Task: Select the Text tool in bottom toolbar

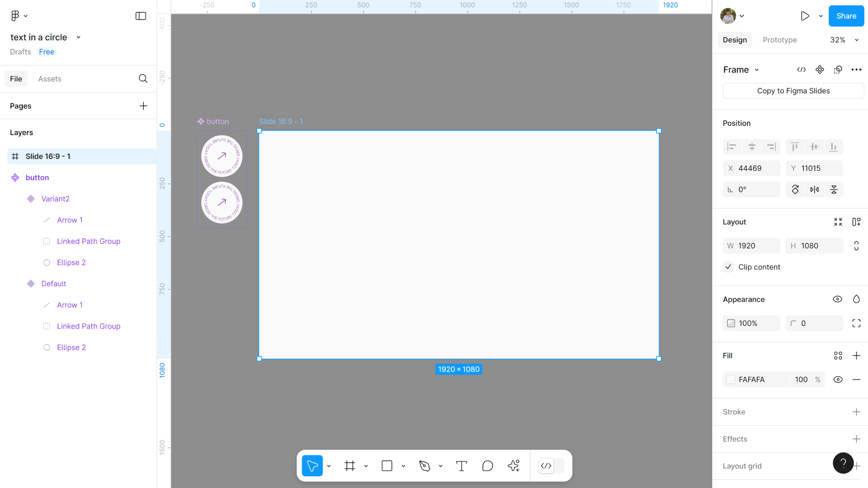Action: click(461, 466)
